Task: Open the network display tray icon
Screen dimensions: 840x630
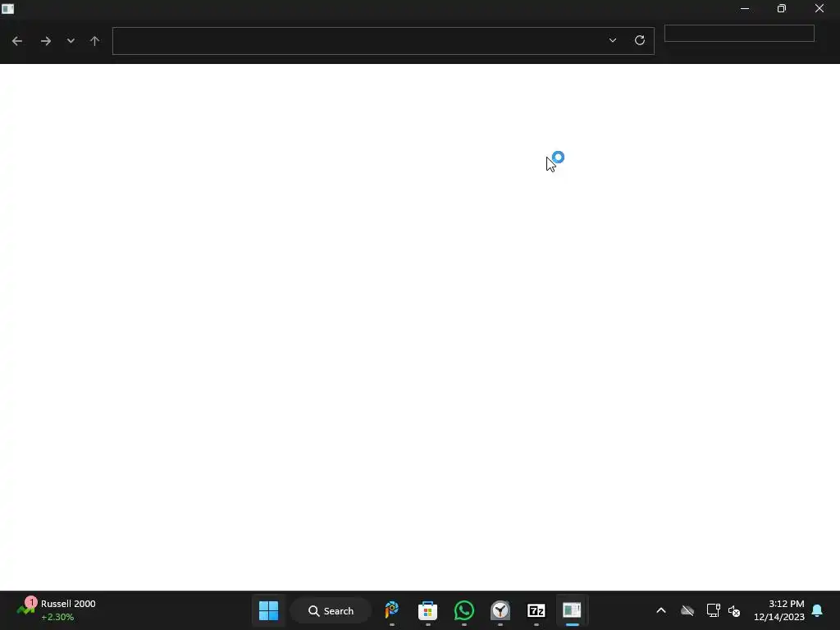Action: coord(713,610)
